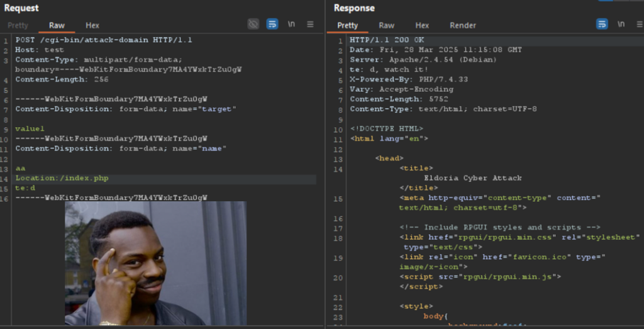The height and width of the screenshot is (329, 644).
Task: Open the Response panel hamburger options menu
Action: (640, 25)
